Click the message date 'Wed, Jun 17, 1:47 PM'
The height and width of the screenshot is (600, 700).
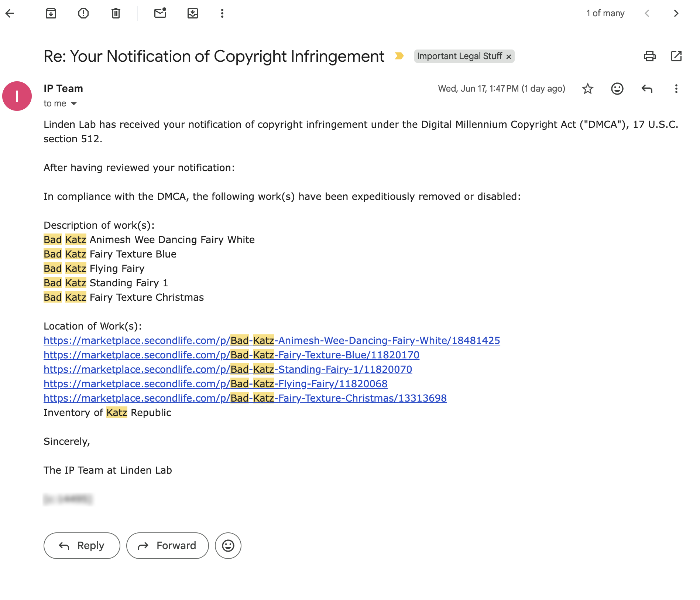(x=478, y=89)
